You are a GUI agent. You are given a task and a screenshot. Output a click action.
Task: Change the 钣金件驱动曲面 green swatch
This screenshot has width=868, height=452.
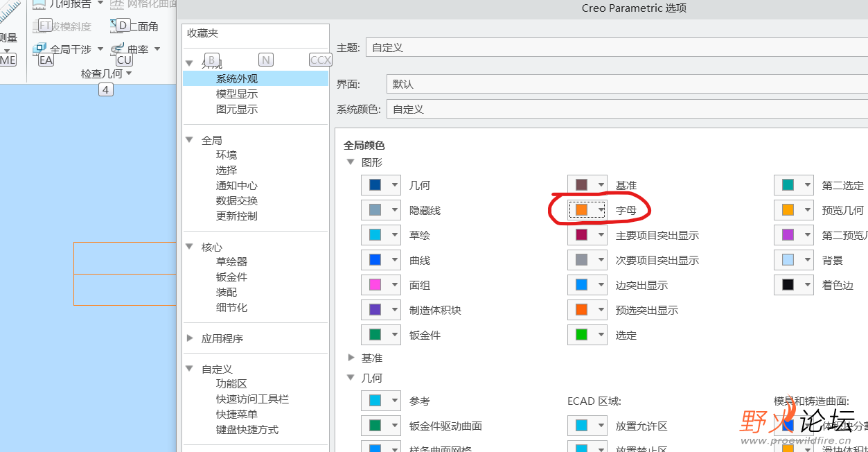[380, 426]
